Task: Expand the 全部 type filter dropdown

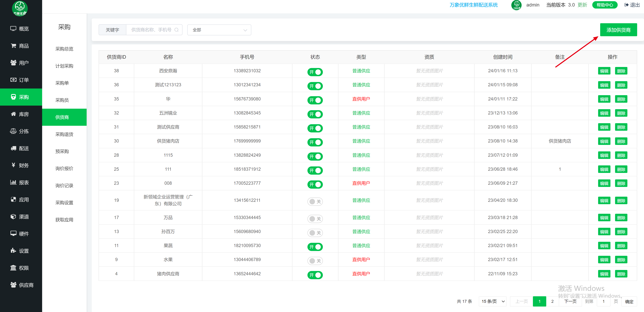Action: [219, 30]
